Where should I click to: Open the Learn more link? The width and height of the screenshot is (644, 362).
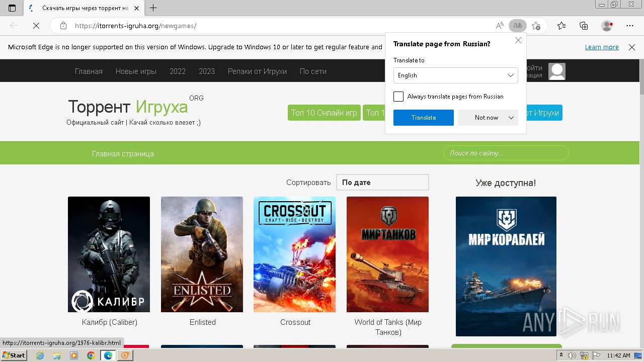coord(602,47)
